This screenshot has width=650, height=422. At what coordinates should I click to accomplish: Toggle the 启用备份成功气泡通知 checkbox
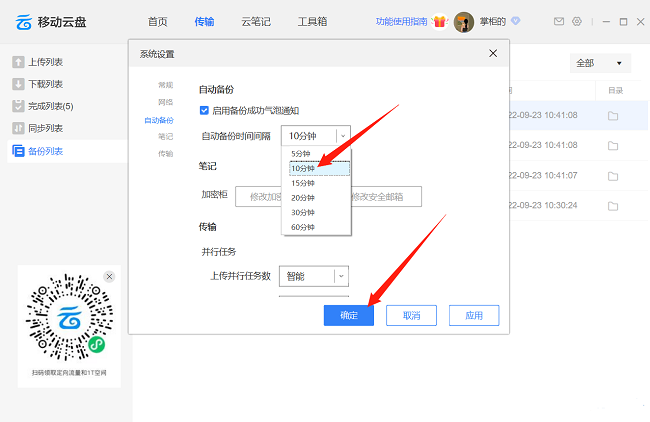[x=204, y=110]
